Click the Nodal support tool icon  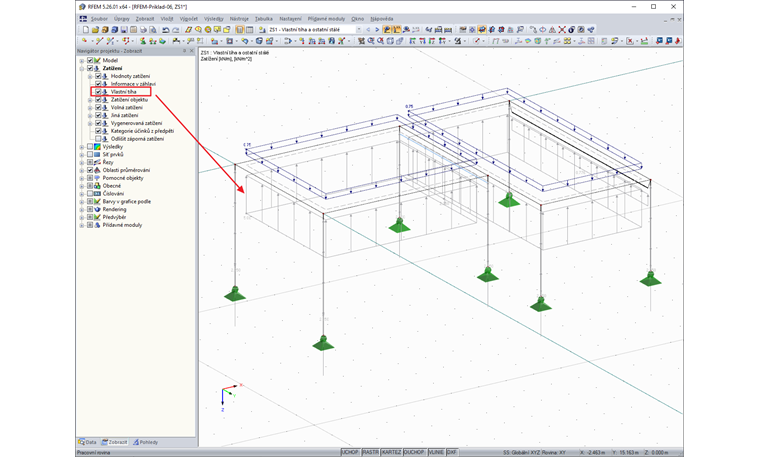143,41
